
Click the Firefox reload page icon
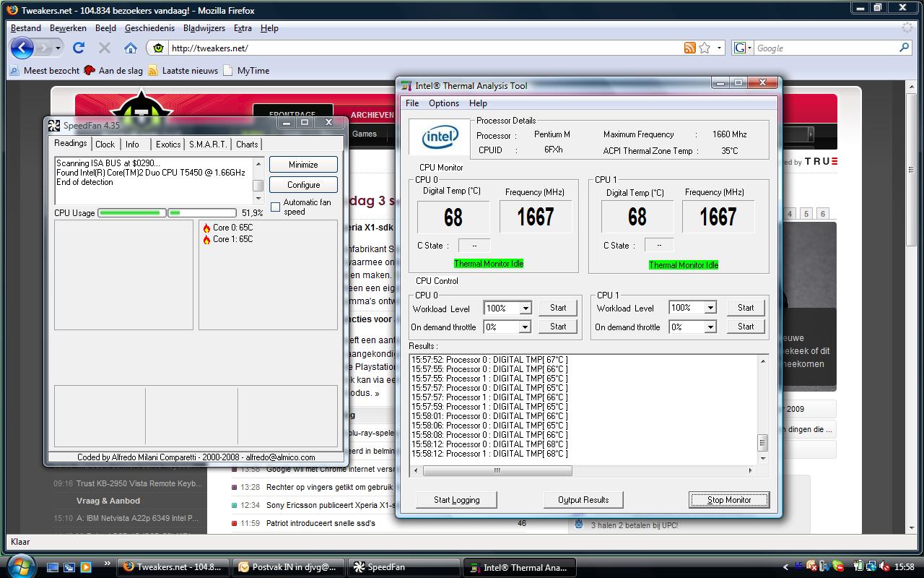79,48
